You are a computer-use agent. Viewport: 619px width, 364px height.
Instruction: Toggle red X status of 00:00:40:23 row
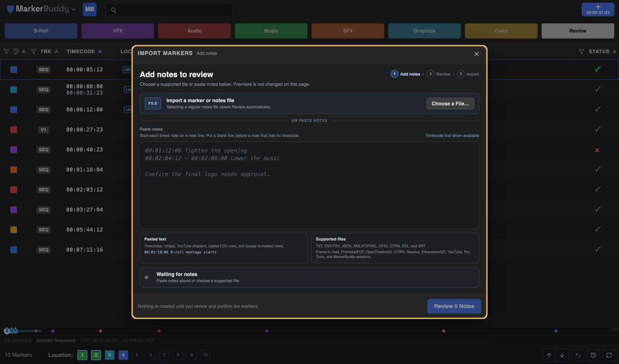(x=597, y=150)
